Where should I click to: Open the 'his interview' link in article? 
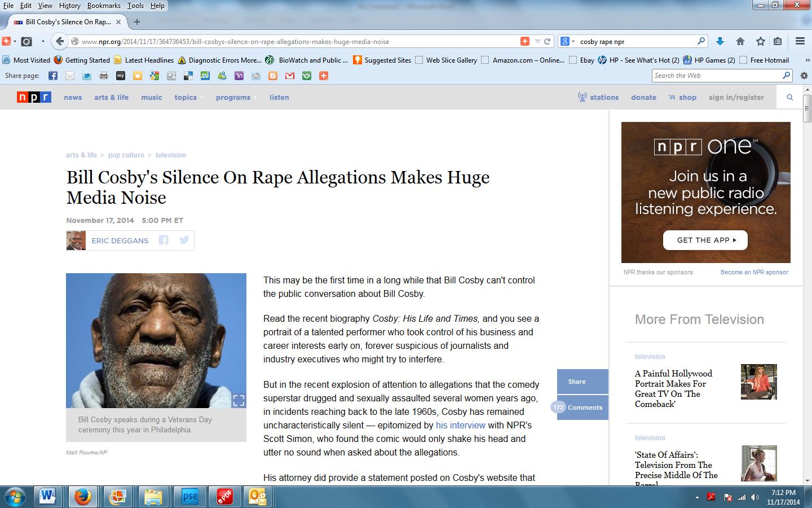460,425
